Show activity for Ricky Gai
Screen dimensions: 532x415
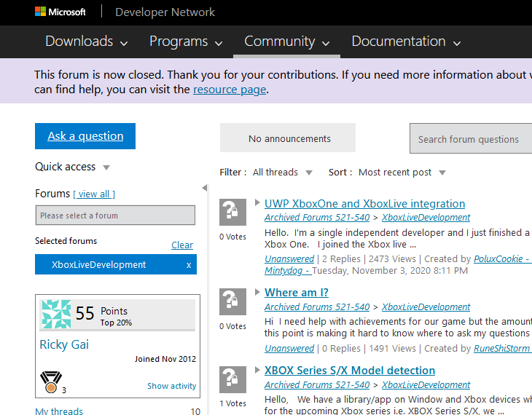tap(172, 386)
